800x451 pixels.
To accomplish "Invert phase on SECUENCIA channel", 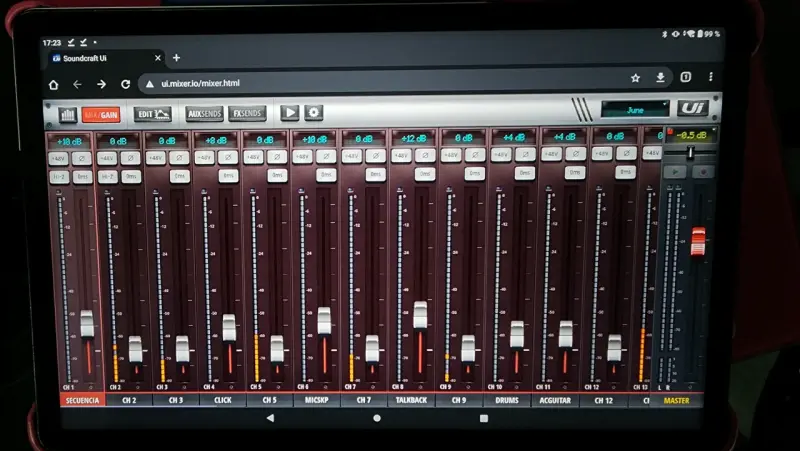I will pyautogui.click(x=82, y=159).
